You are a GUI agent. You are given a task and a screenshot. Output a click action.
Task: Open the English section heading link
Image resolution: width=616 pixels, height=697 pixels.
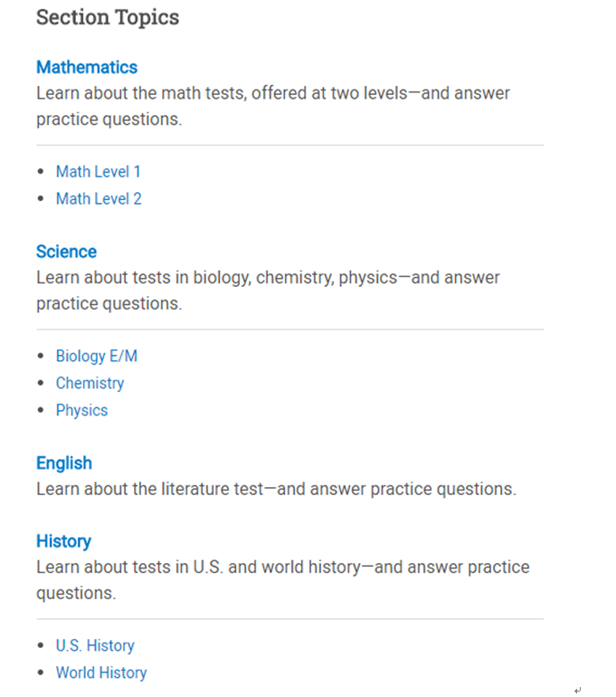click(x=64, y=463)
